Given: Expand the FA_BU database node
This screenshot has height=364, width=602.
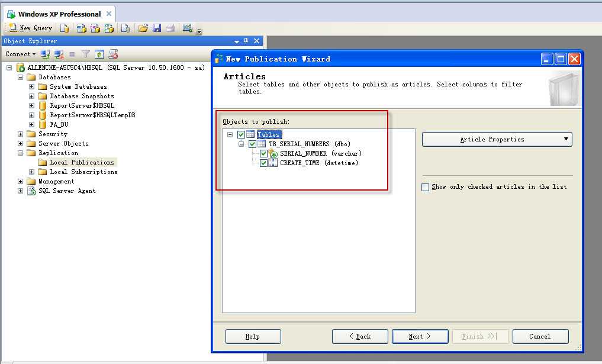Looking at the screenshot, I should tap(32, 124).
